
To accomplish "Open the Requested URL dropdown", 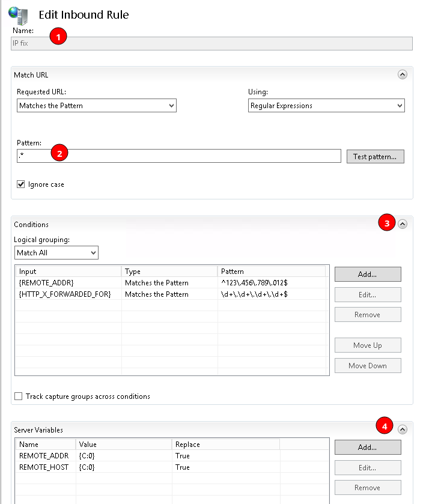I will [x=97, y=106].
